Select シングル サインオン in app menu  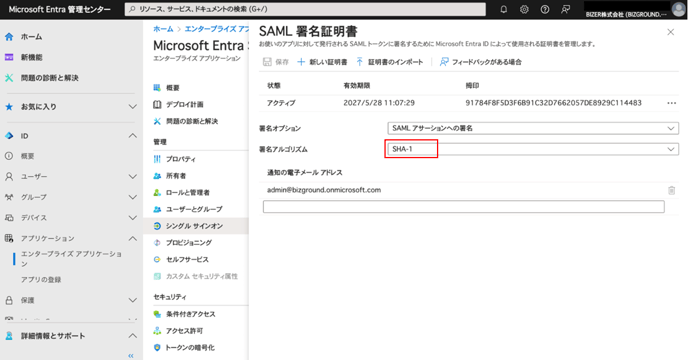pos(194,226)
